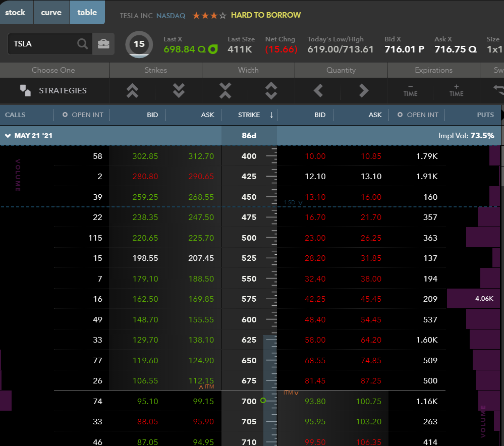
Task: Sort by STRIKE column arrow
Action: (x=271, y=115)
